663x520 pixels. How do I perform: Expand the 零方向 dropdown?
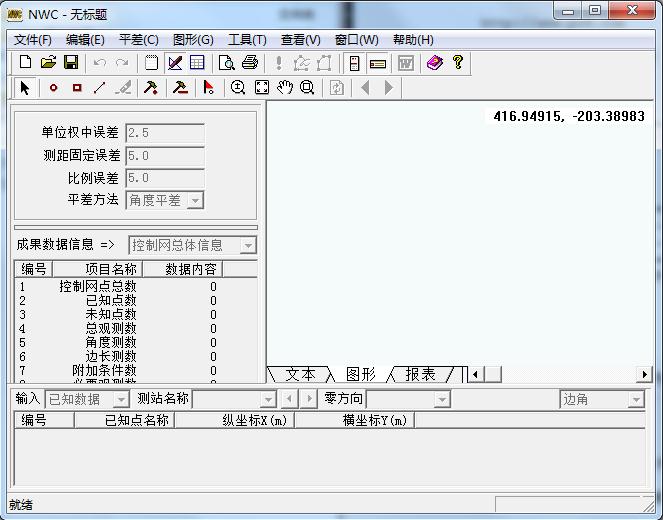(x=442, y=399)
